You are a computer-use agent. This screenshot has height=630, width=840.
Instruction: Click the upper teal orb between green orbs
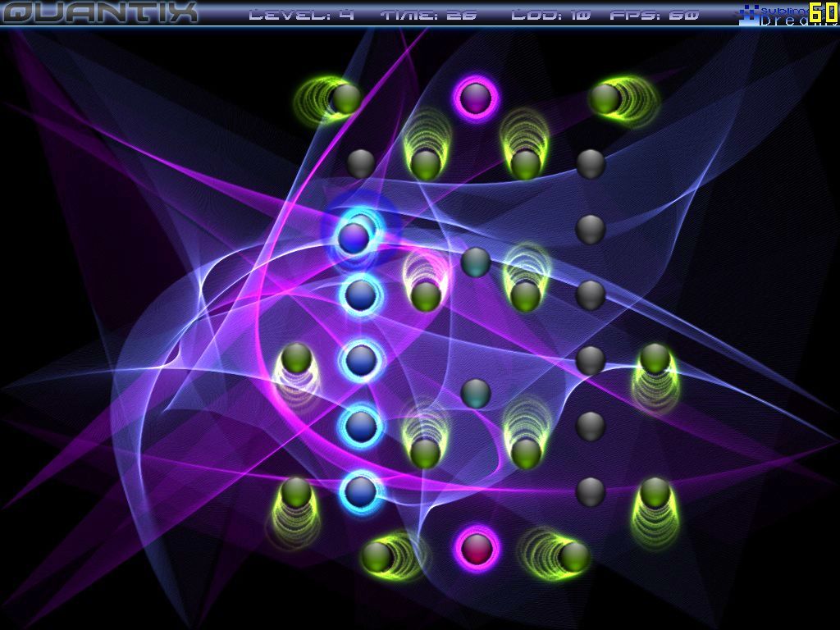coord(476,262)
